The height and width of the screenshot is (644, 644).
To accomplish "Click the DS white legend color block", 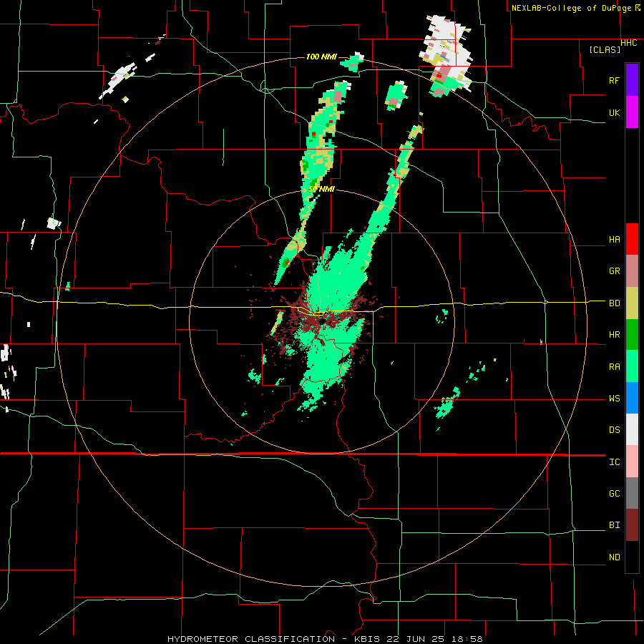I will [632, 429].
